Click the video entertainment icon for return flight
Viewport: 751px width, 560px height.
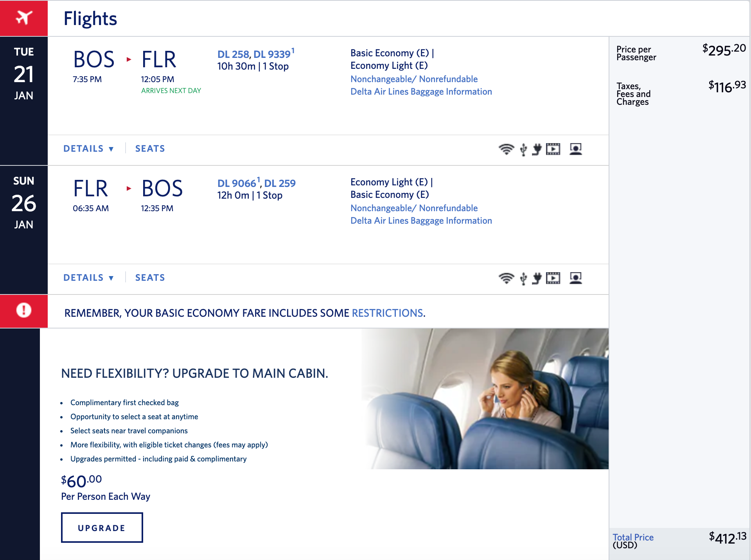[553, 278]
